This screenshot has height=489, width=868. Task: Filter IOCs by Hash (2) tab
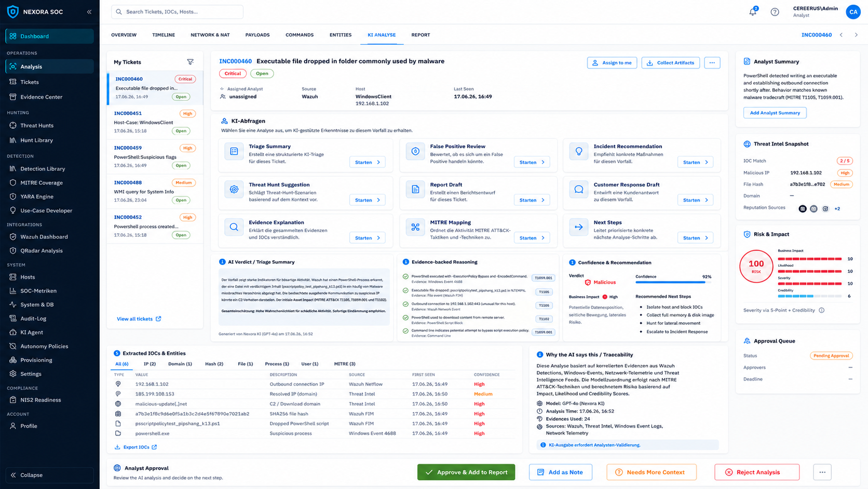pos(214,364)
